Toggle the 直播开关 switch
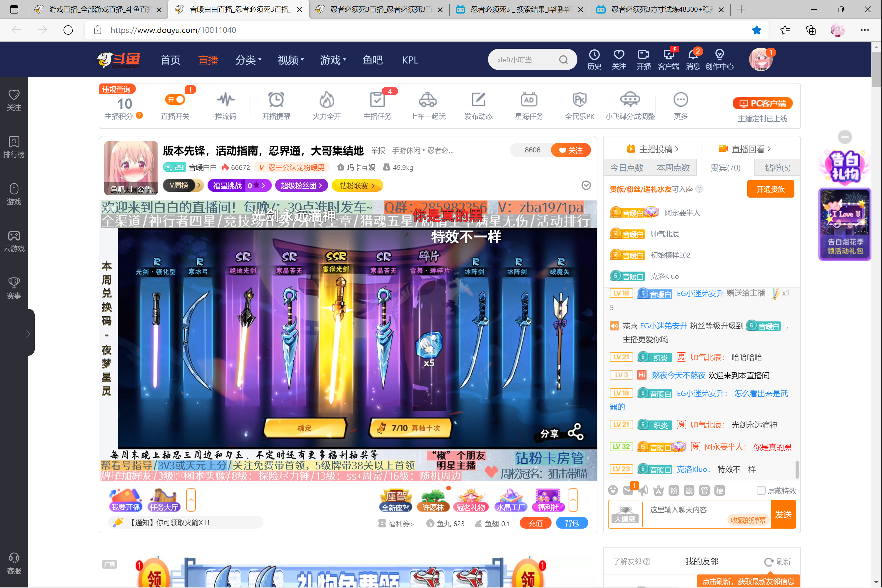 (175, 99)
